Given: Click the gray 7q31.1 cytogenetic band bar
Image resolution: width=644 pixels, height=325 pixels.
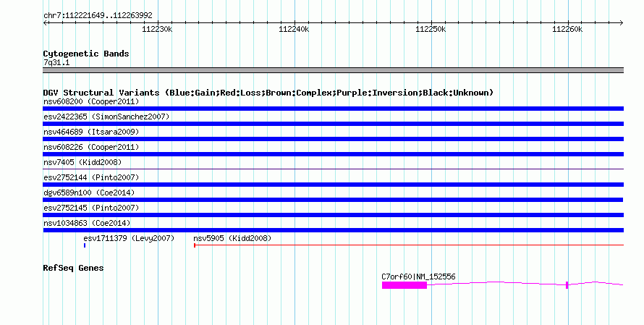Looking at the screenshot, I should click(333, 70).
